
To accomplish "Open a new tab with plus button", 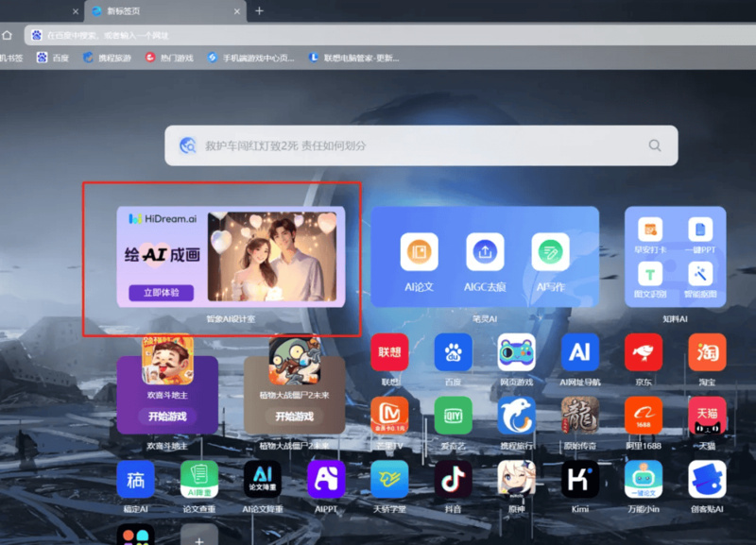I will pyautogui.click(x=259, y=11).
